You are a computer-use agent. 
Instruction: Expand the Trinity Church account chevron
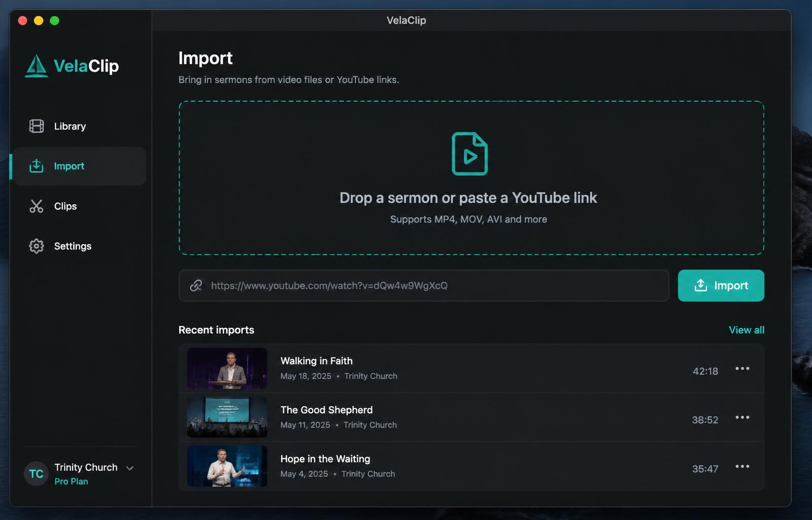130,468
